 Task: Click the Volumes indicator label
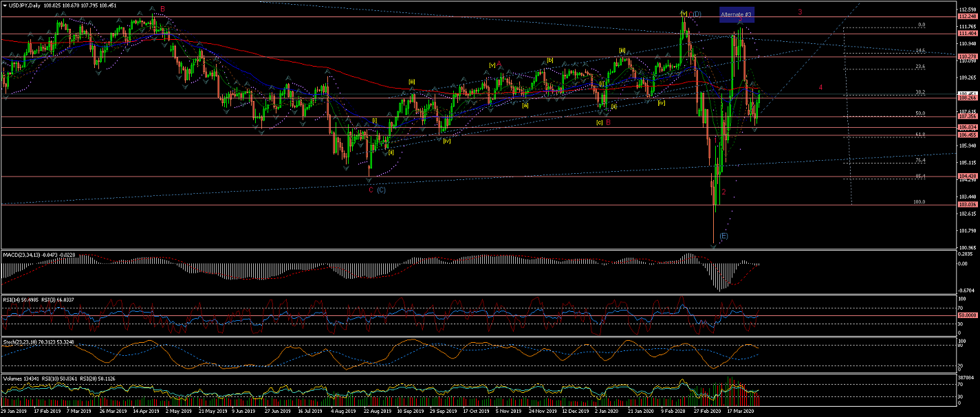(14, 377)
